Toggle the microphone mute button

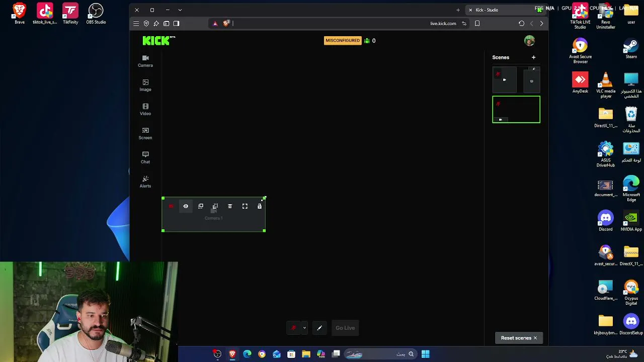pos(294,328)
